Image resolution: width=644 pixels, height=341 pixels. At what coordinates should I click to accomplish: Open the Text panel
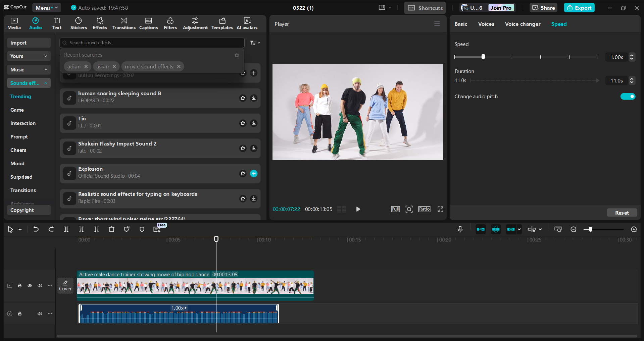coord(57,23)
